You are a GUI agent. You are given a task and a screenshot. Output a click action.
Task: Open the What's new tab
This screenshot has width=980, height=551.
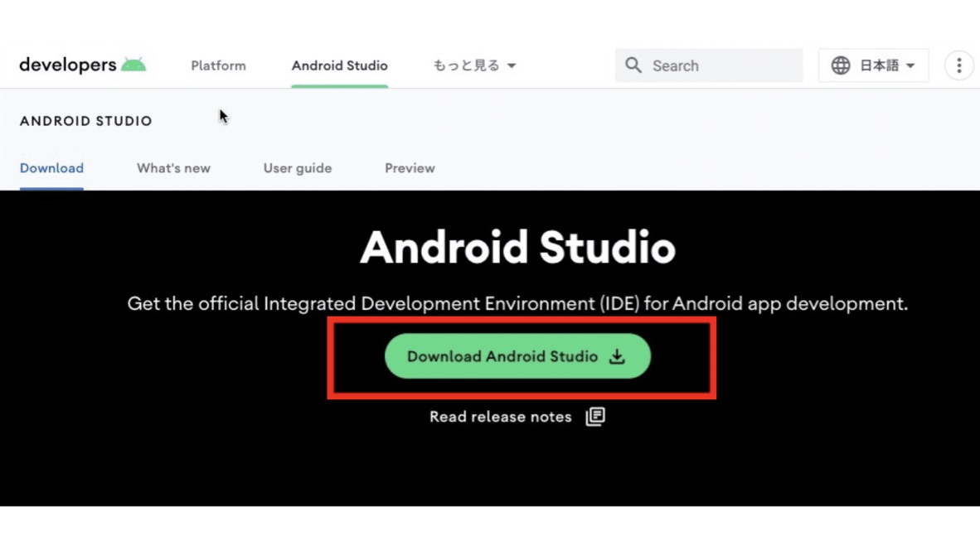coord(173,167)
